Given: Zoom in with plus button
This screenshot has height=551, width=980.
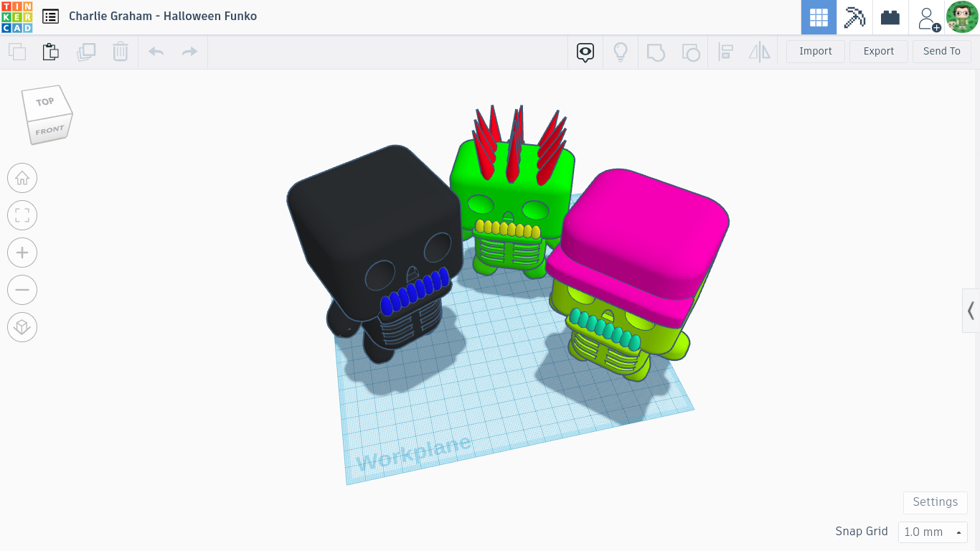Looking at the screenshot, I should [22, 253].
